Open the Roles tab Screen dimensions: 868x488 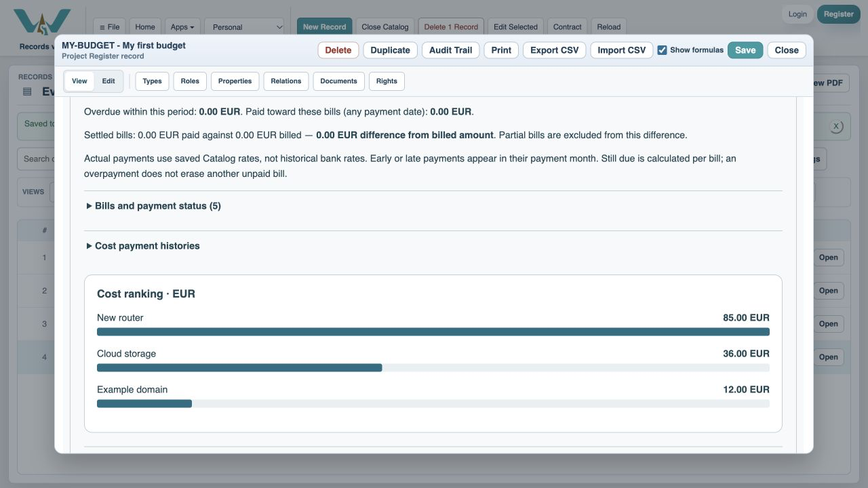190,81
